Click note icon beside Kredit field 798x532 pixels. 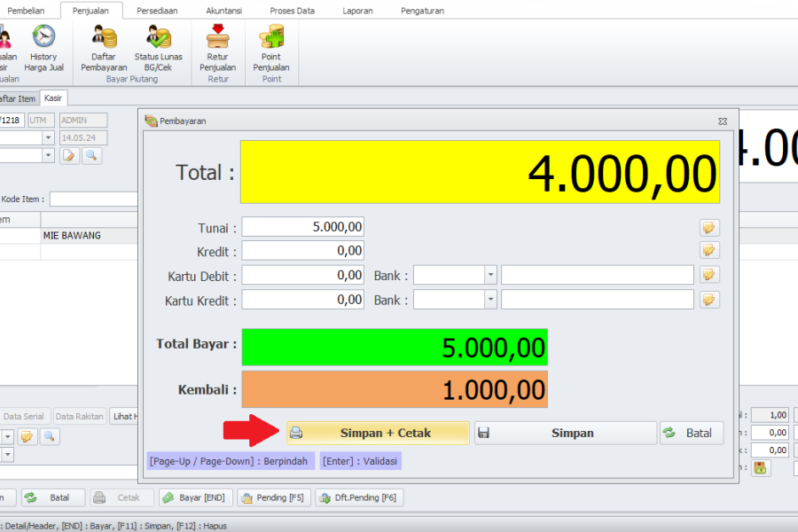(709, 250)
